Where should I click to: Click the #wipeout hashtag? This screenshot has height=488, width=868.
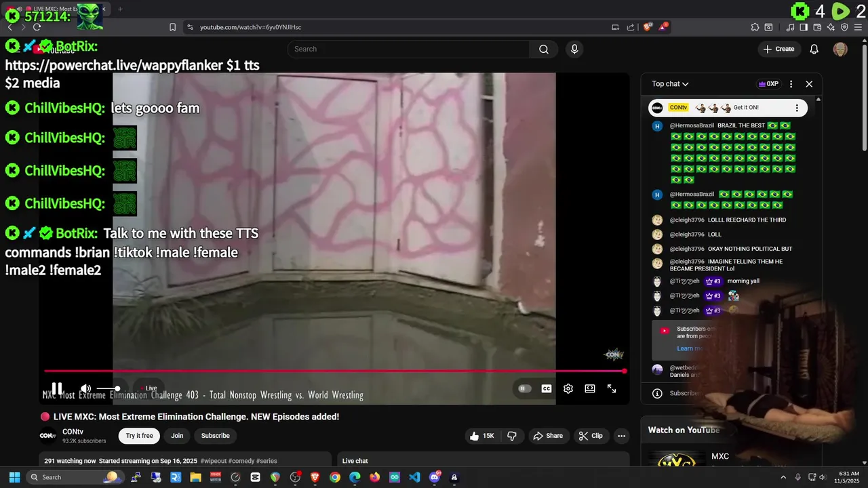click(213, 461)
